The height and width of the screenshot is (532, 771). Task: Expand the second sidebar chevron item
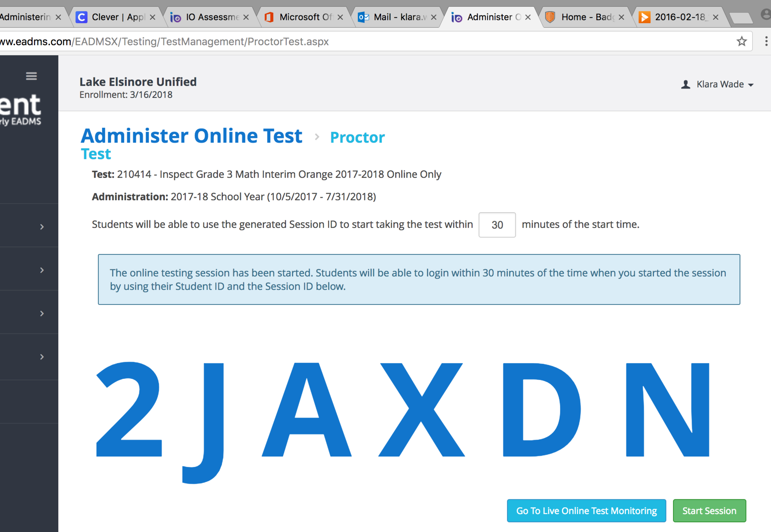click(42, 270)
